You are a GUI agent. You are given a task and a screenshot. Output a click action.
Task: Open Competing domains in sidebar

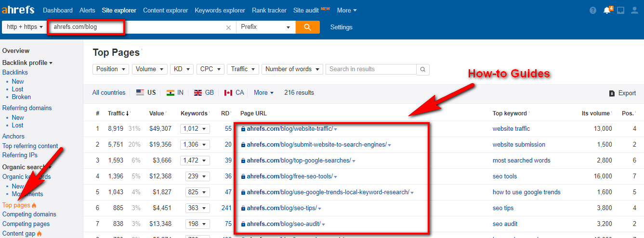29,214
